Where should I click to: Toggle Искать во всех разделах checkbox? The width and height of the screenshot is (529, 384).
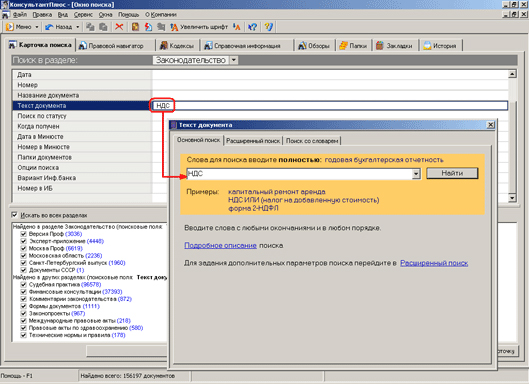(14, 215)
